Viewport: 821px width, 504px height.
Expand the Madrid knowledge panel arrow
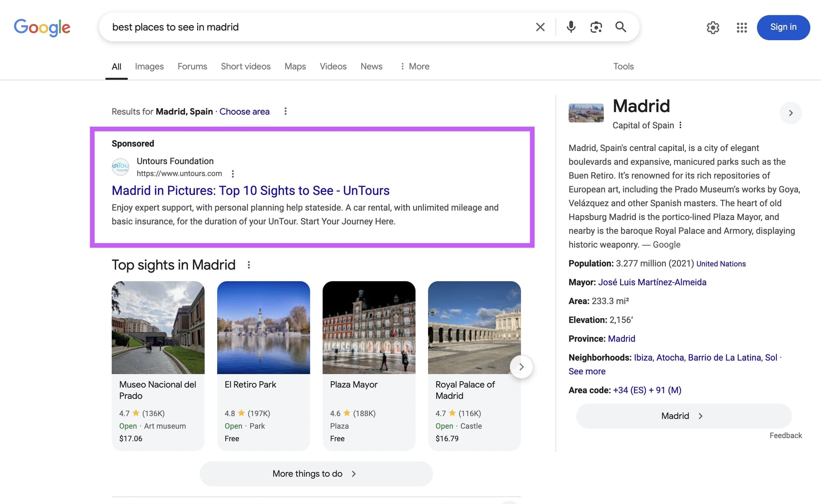click(791, 113)
